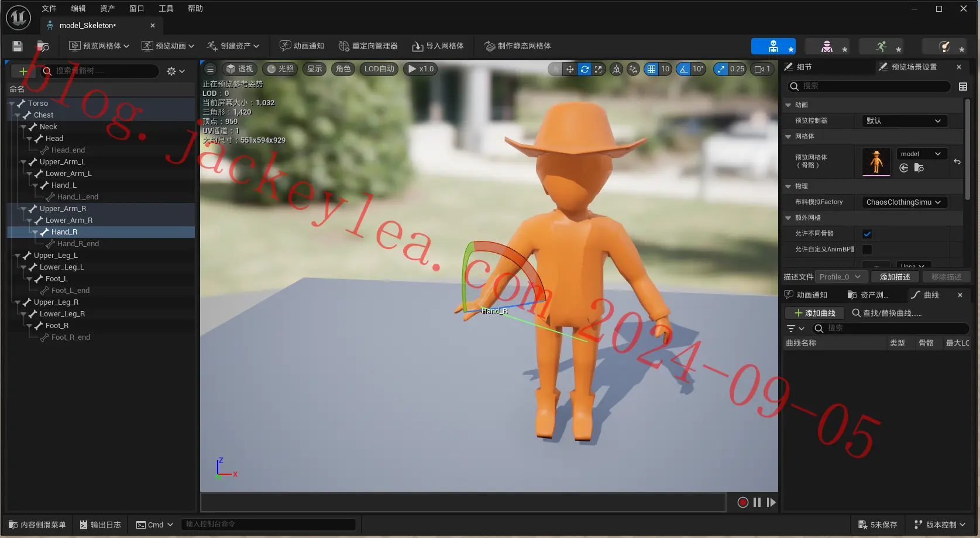The image size is (980, 538).
Task: Select the scale gizmo tool
Action: coord(599,69)
